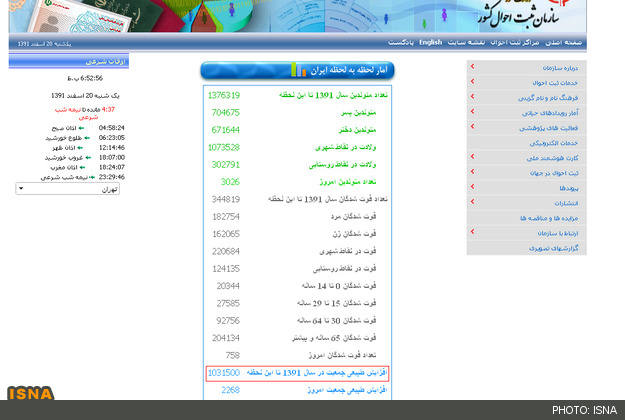Open مزایده ها و مناقصه ها sidebar link
This screenshot has height=420, width=625.
tap(549, 218)
